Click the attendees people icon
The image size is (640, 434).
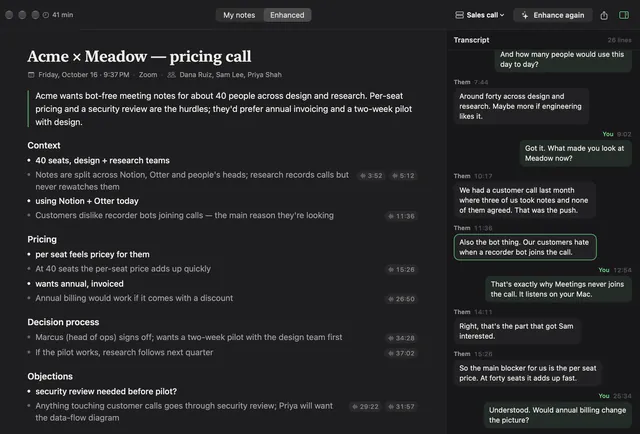pos(171,75)
